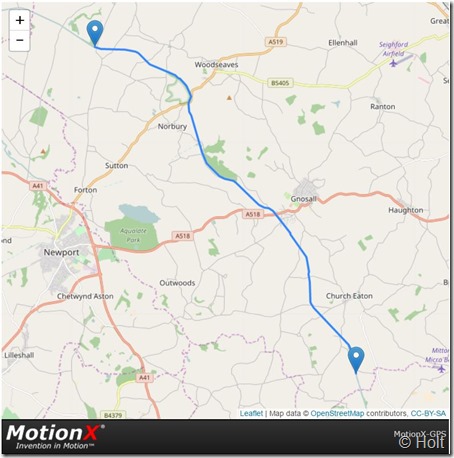Screen dimensions: 454x458
Task: Open the OpenStreetMap link
Action: click(x=337, y=413)
